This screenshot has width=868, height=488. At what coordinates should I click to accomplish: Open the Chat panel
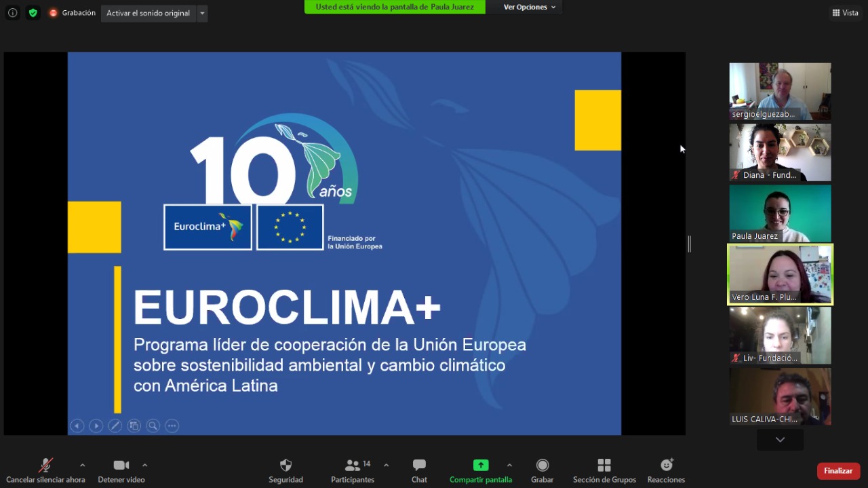[419, 471]
